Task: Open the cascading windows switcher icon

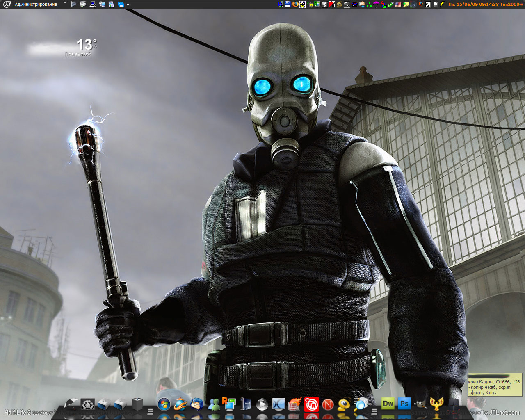Action: [121, 5]
